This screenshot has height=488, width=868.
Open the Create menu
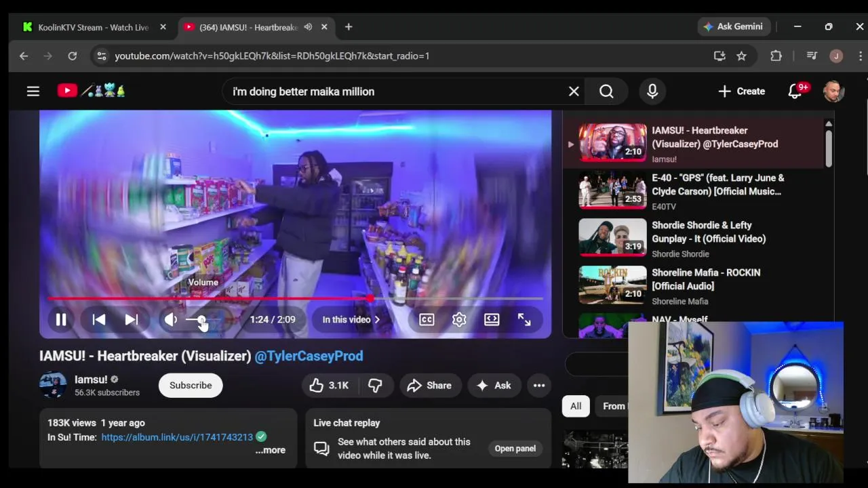[742, 91]
